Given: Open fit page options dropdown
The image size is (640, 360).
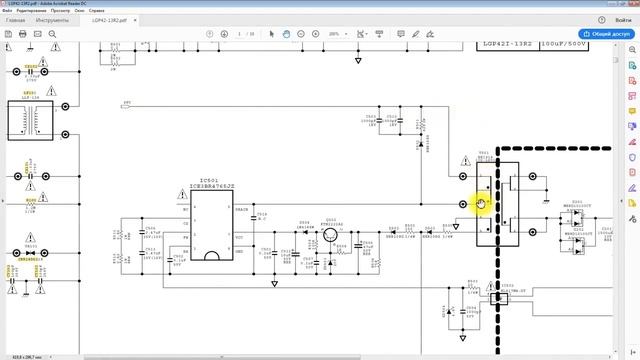Looking at the screenshot, I should click(362, 34).
